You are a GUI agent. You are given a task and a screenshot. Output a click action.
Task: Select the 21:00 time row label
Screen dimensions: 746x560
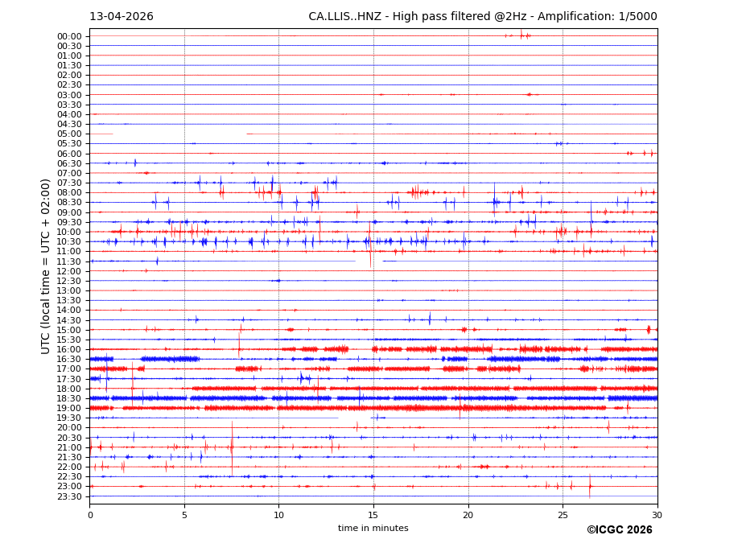point(68,448)
